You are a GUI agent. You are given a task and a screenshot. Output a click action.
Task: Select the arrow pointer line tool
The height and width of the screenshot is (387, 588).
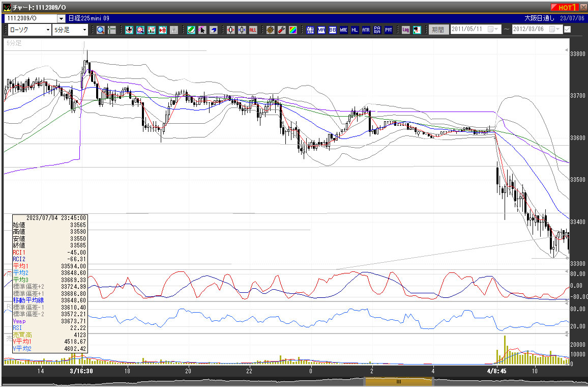point(202,30)
